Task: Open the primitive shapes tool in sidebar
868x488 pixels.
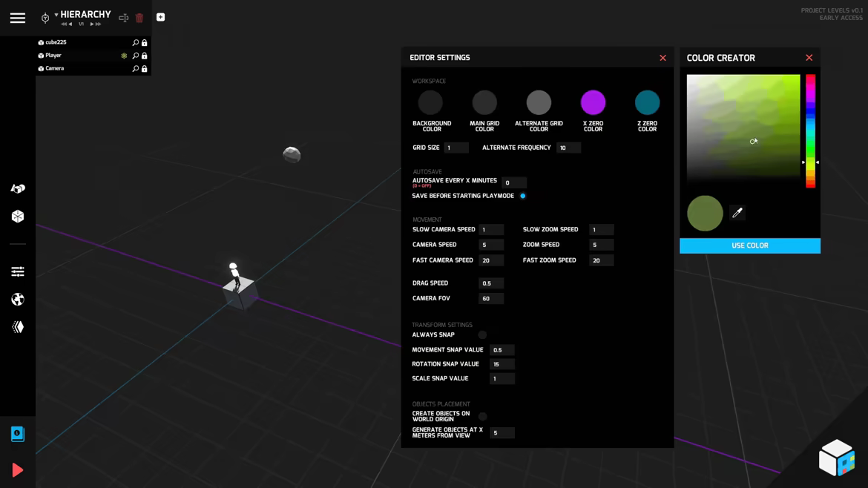Action: pos(18,188)
